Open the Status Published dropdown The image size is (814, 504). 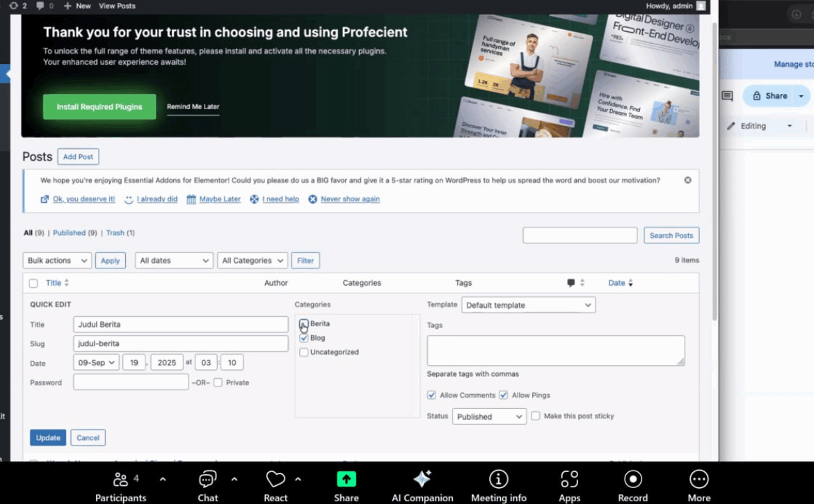[488, 416]
